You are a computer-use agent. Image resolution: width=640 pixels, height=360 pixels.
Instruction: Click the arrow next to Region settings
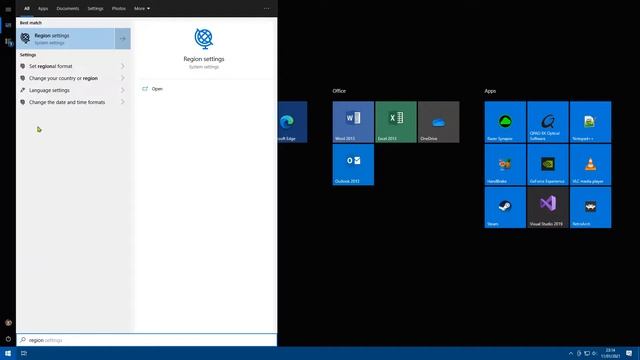(x=123, y=39)
